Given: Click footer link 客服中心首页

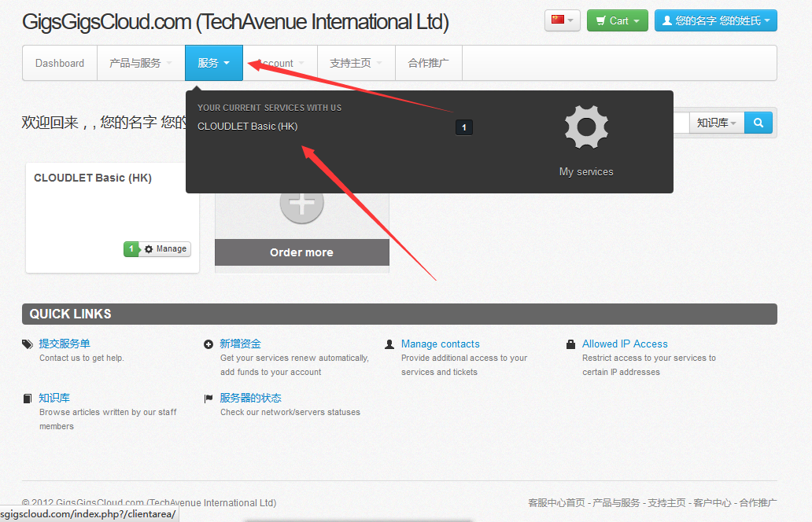Looking at the screenshot, I should pos(556,503).
